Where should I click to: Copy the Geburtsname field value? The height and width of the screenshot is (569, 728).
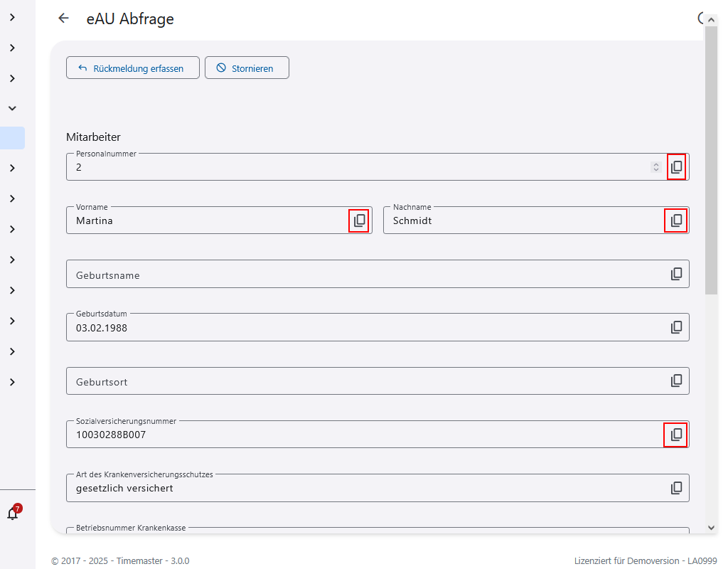coord(676,274)
